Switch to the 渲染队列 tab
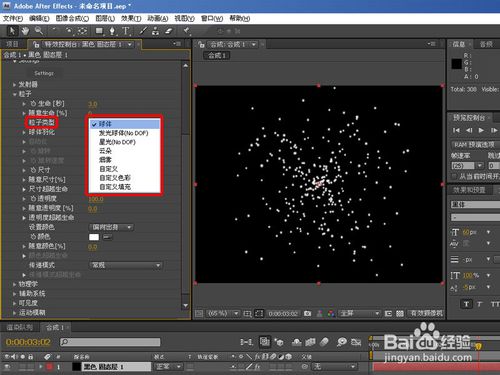Screen dimensions: 500x375 point(20,327)
